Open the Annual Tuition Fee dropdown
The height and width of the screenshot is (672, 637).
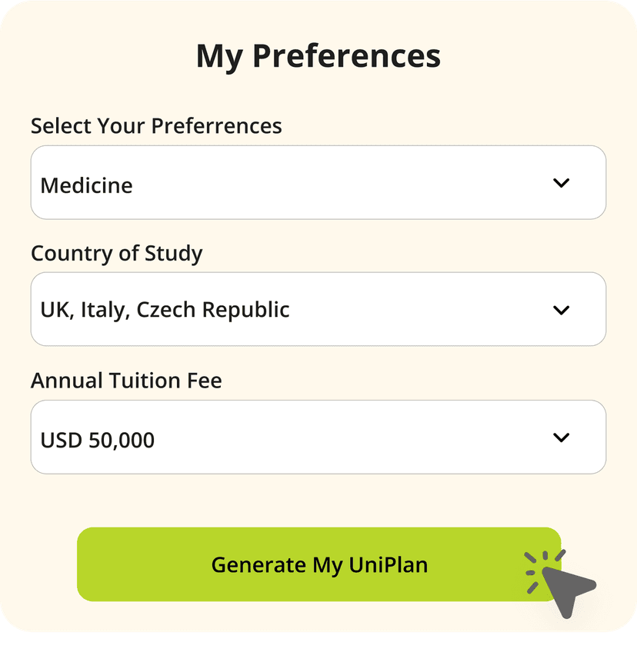(x=318, y=437)
